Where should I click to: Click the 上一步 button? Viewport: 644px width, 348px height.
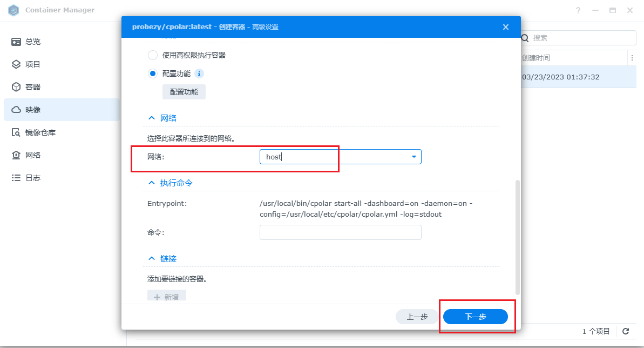click(x=417, y=317)
